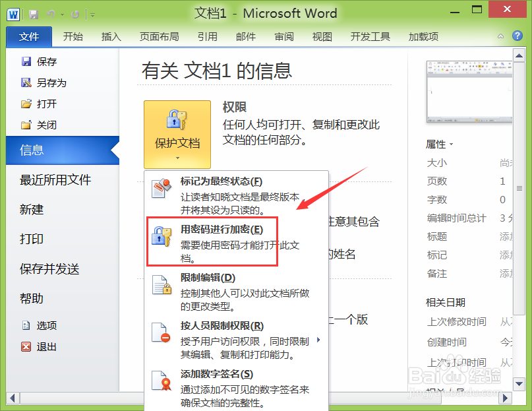This screenshot has height=411, width=532.
Task: Open the 邮件 tab
Action: [x=246, y=36]
